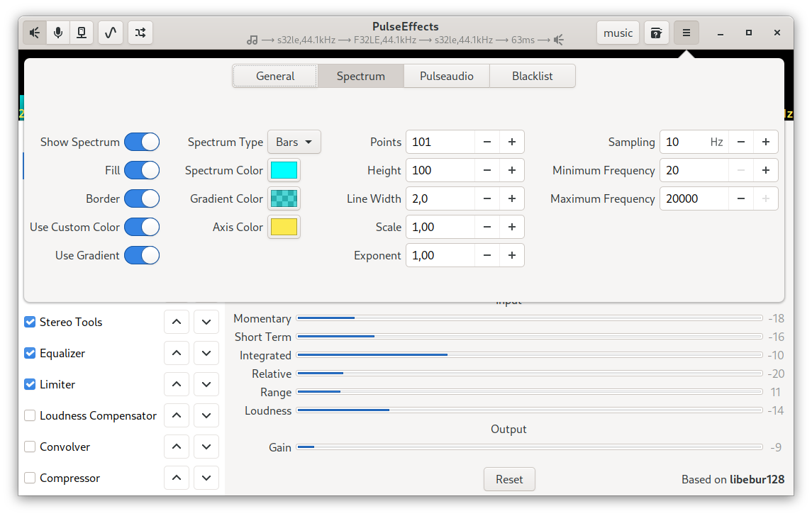Switch to the Pulseaudio tab
812x516 pixels.
coord(446,76)
